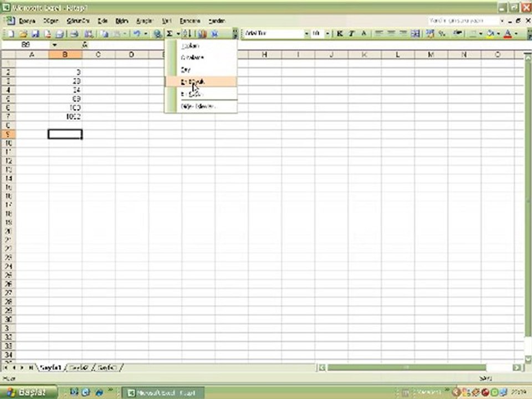Choose Diğer İşlevler at menu bottom
Screen dimensions: 532x399
(x=201, y=106)
